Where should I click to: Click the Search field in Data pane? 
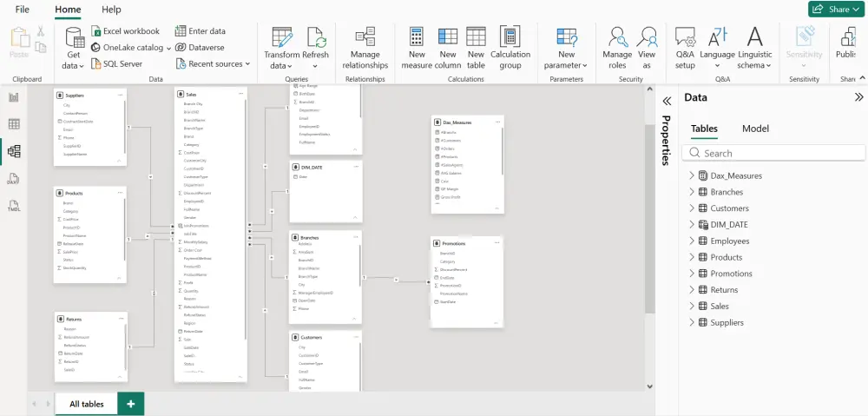[773, 154]
